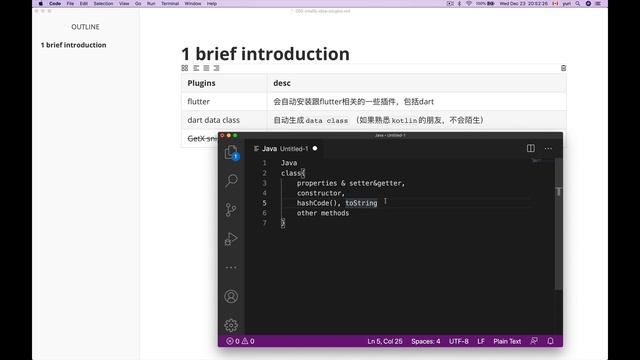
Task: Show additional views via the ellipsis icon
Action: click(231, 267)
